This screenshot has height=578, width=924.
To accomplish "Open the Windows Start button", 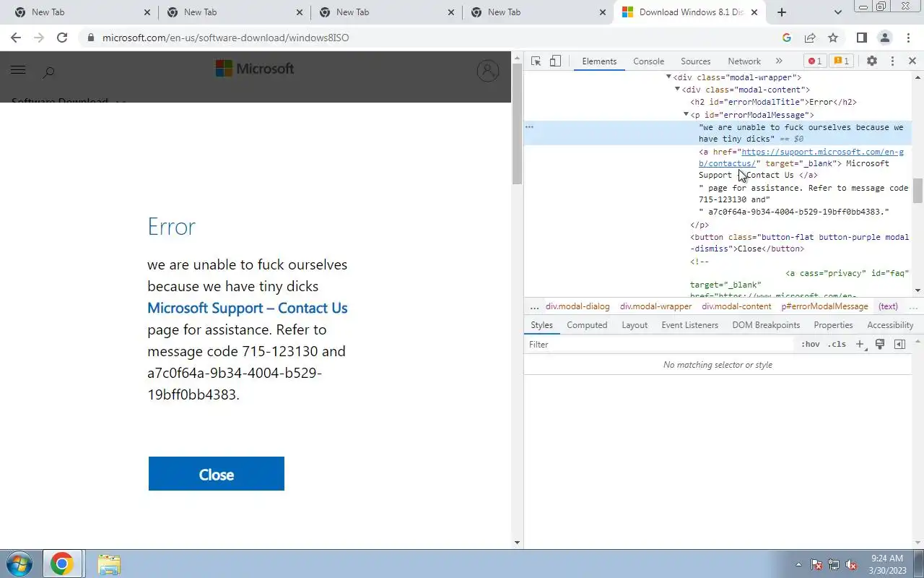I will click(19, 564).
